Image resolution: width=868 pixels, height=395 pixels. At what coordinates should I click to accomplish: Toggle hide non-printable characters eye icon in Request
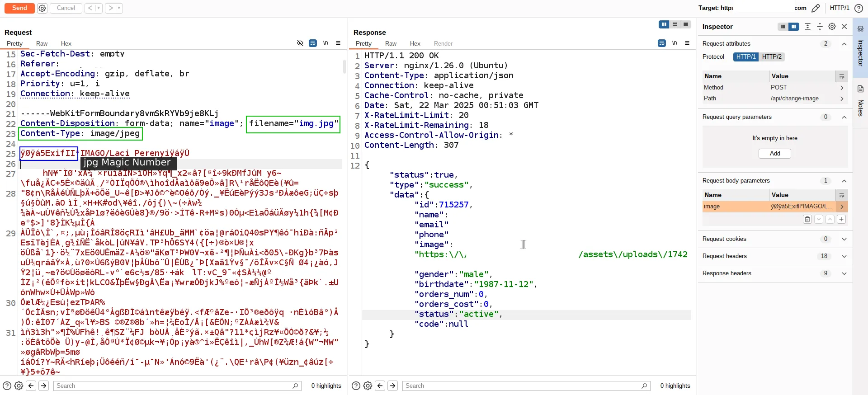[x=300, y=43]
